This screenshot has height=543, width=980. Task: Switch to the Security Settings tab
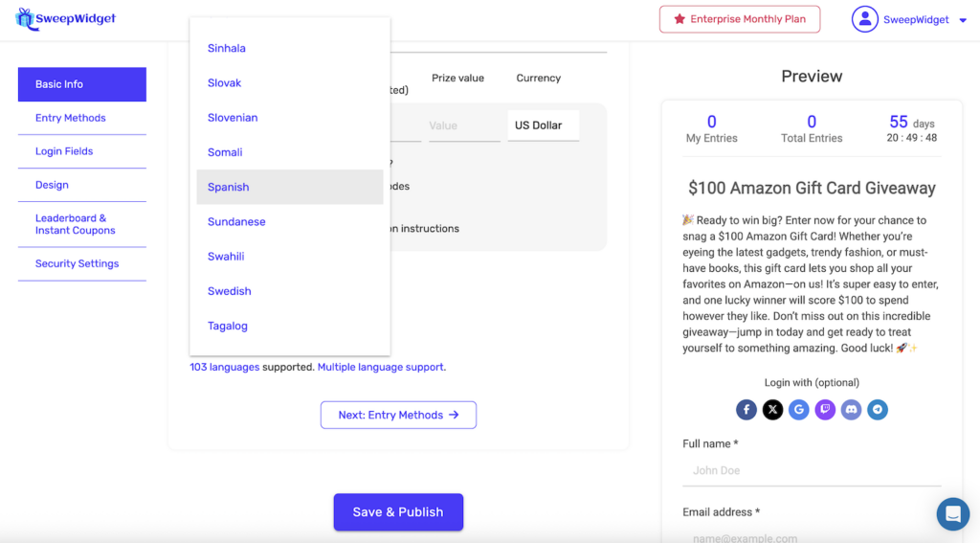tap(78, 263)
